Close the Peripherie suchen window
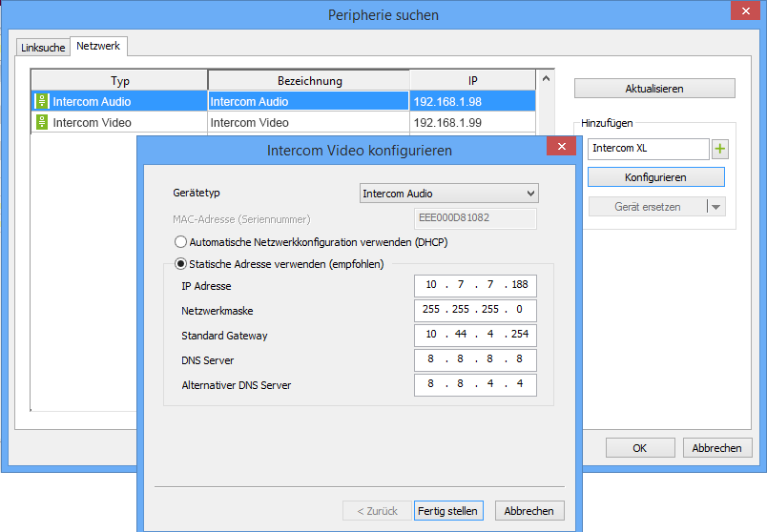The width and height of the screenshot is (767, 532). 745,11
